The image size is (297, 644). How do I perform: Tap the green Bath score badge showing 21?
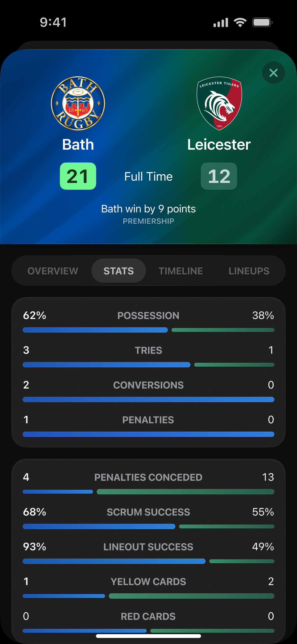click(x=78, y=176)
